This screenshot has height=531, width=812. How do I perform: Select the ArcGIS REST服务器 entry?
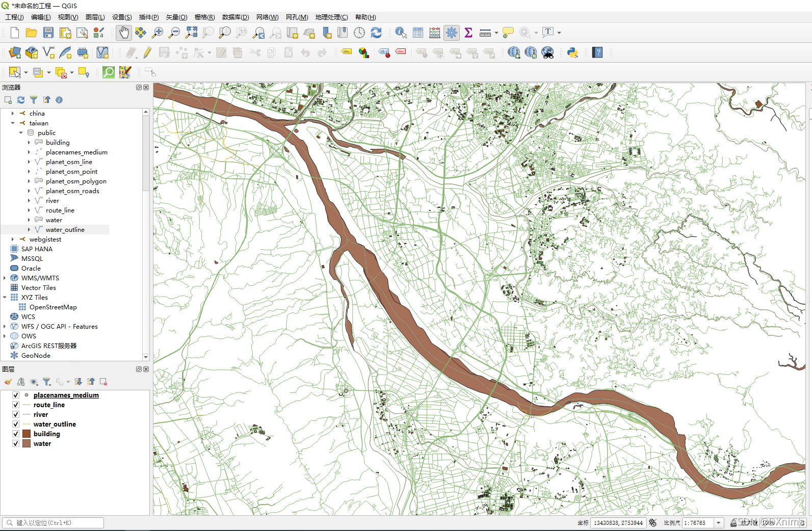tap(49, 346)
